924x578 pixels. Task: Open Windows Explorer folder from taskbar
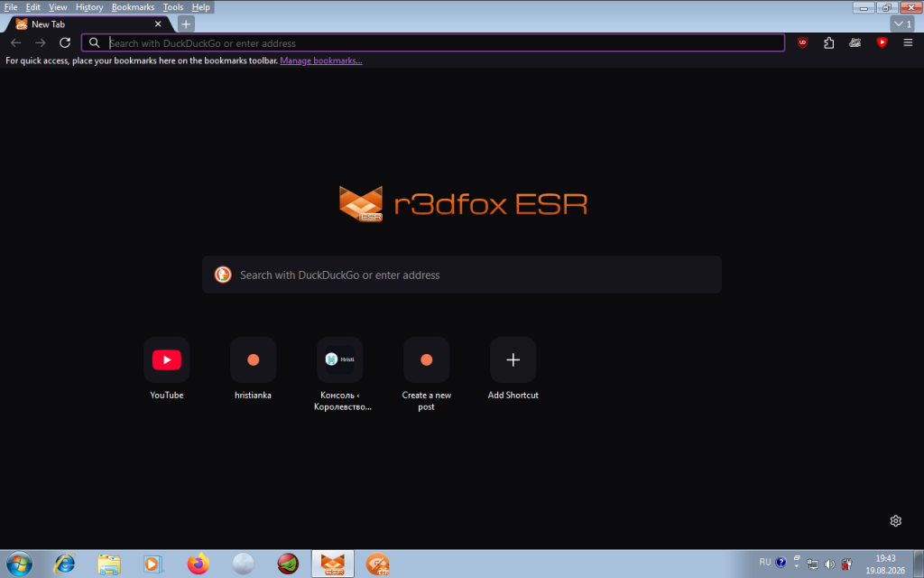[x=109, y=564]
